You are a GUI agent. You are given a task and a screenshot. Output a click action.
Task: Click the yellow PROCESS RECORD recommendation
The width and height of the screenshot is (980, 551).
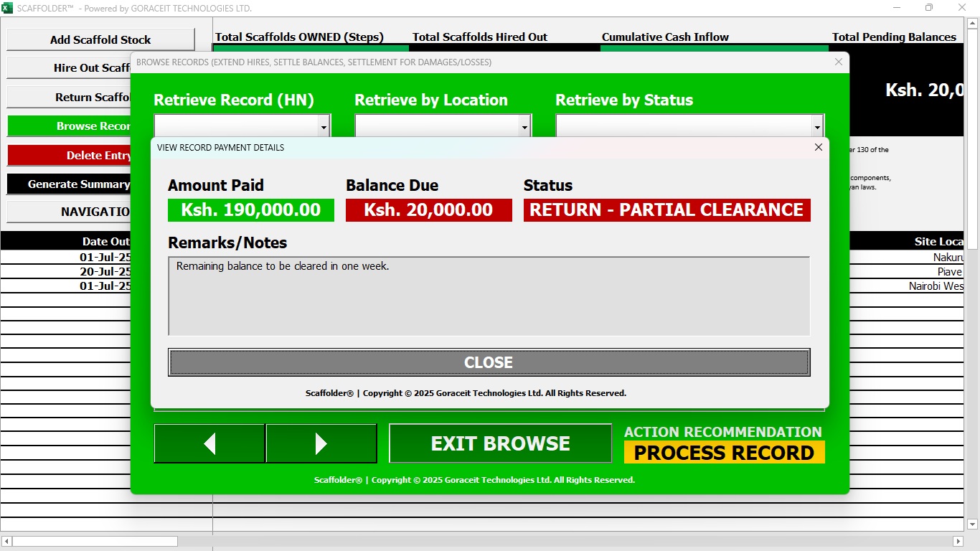724,453
